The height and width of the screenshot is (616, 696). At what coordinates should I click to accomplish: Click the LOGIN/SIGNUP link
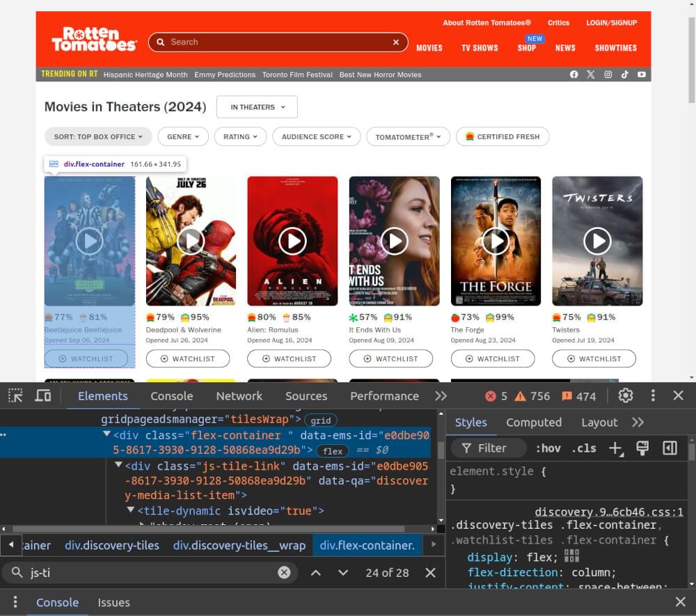(612, 22)
